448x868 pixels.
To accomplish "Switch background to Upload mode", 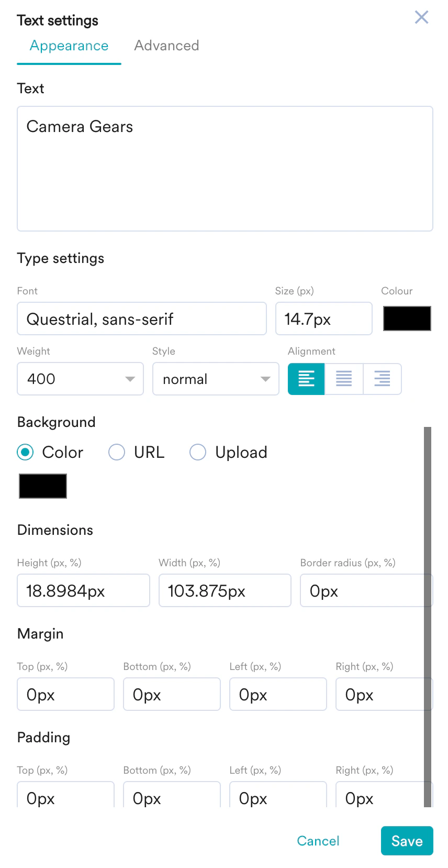I will (x=197, y=452).
